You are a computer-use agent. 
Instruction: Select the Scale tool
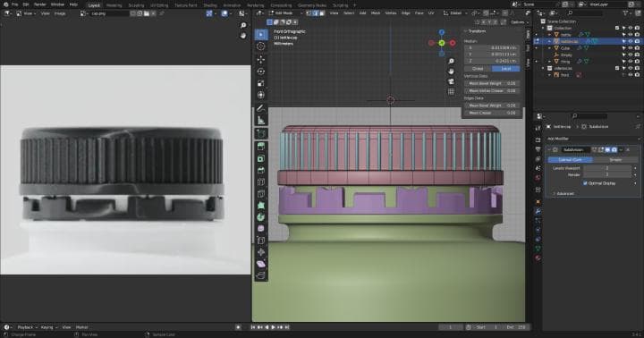coord(261,83)
